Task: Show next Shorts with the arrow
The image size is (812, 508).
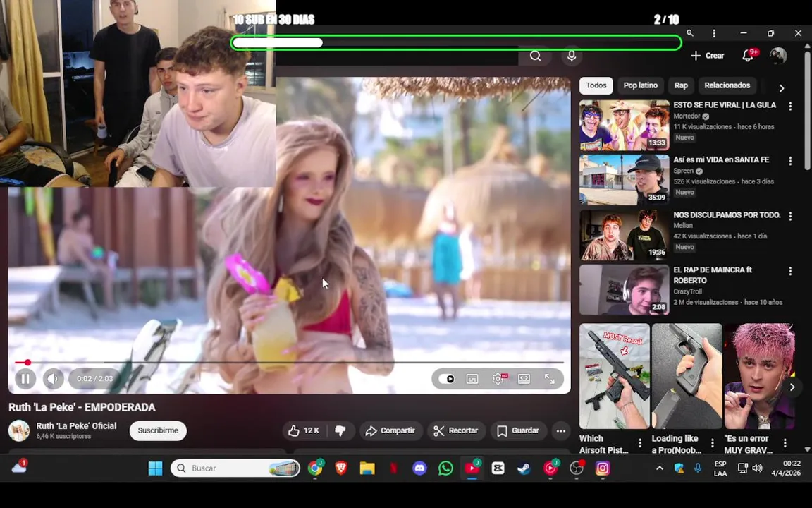Action: point(792,387)
